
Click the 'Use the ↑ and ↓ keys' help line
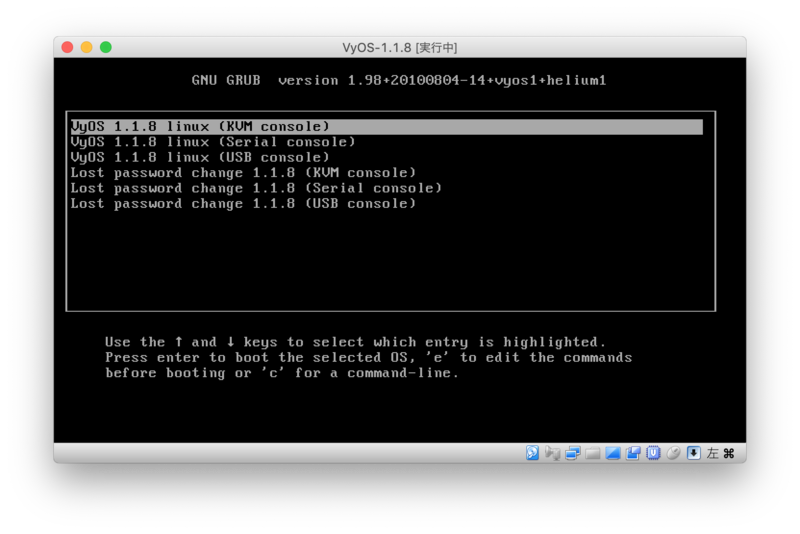(x=355, y=342)
